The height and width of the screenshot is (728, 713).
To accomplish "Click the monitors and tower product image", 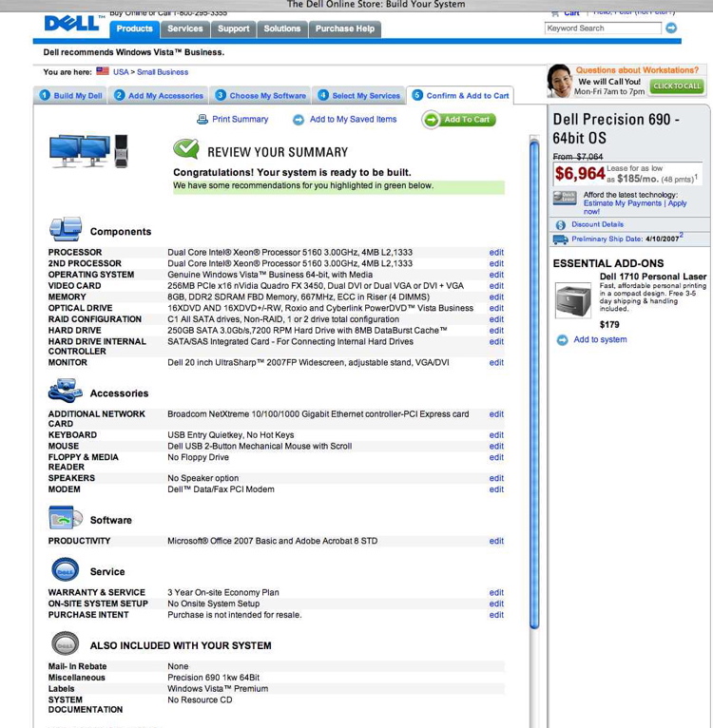I will [x=88, y=151].
